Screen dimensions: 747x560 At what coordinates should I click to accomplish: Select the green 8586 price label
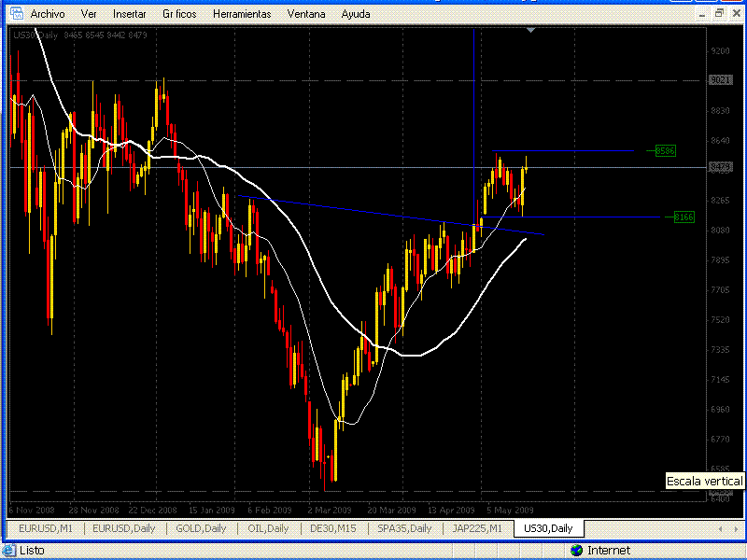[665, 151]
